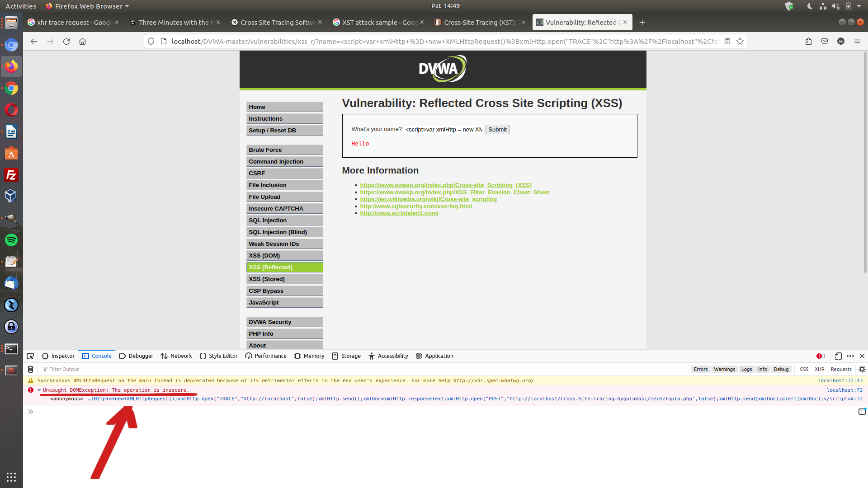Screen dimensions: 868x488
Task: Show all applications grid
Action: pyautogui.click(x=11, y=477)
